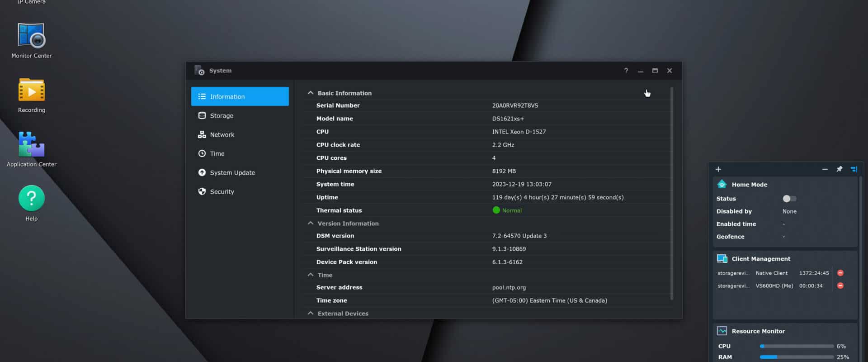Open the System Update tab
Image resolution: width=868 pixels, height=362 pixels.
point(240,172)
